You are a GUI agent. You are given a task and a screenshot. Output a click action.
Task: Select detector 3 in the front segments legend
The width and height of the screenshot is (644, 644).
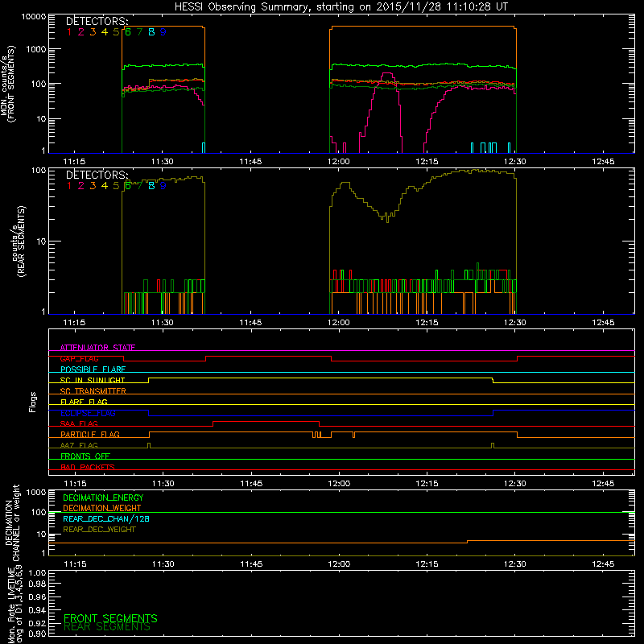point(93,31)
